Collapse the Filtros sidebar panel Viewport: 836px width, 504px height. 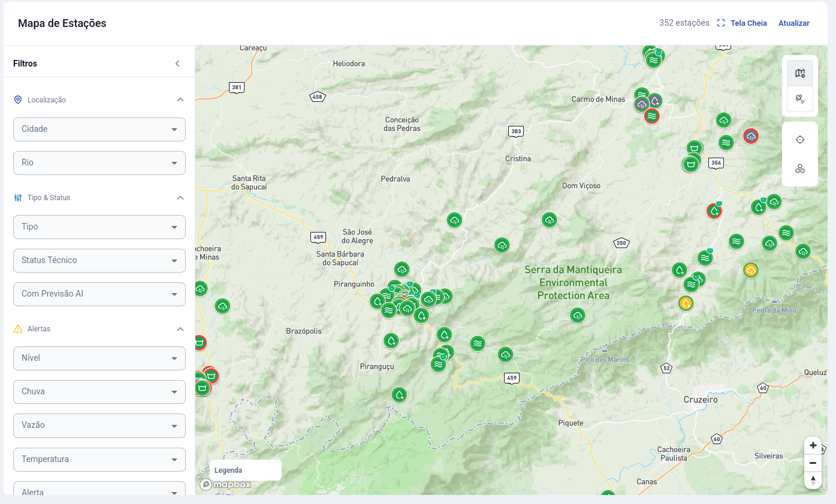[177, 63]
